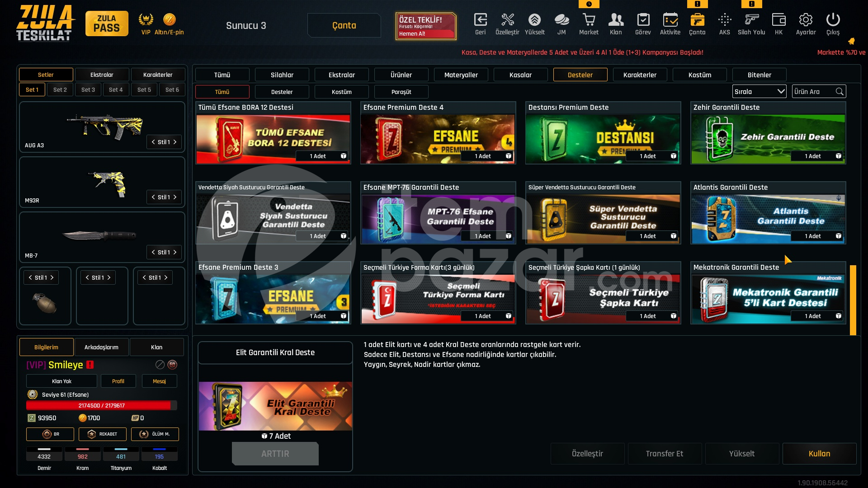Click the Geri back icon

(480, 20)
